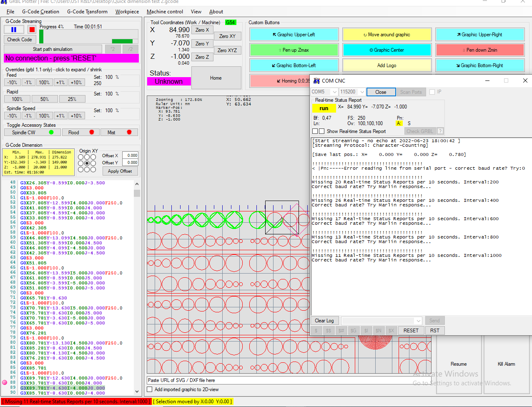Click the Clear Log button
Image resolution: width=532 pixels, height=407 pixels.
(324, 321)
